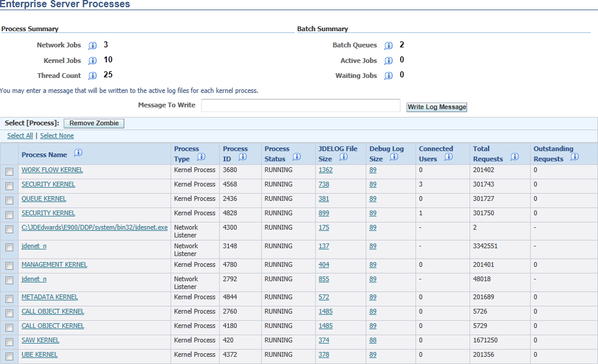Show info for Outstanding Requests column

pyautogui.click(x=575, y=157)
